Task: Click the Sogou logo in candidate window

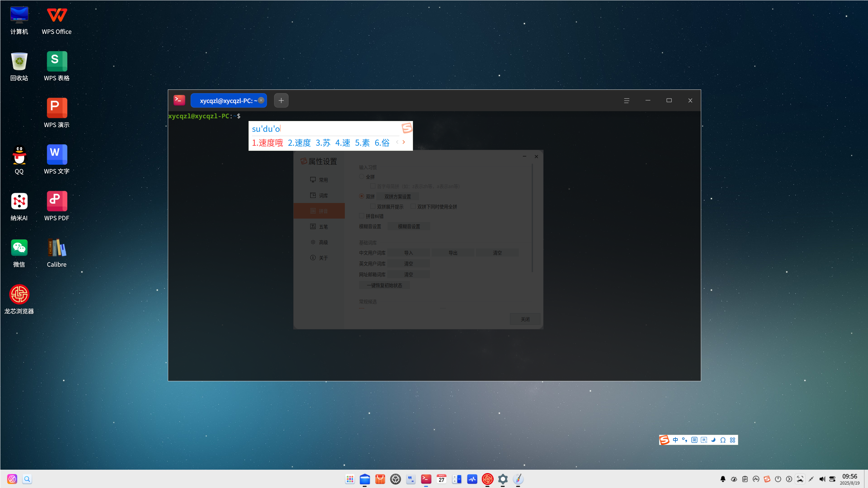Action: pyautogui.click(x=407, y=128)
